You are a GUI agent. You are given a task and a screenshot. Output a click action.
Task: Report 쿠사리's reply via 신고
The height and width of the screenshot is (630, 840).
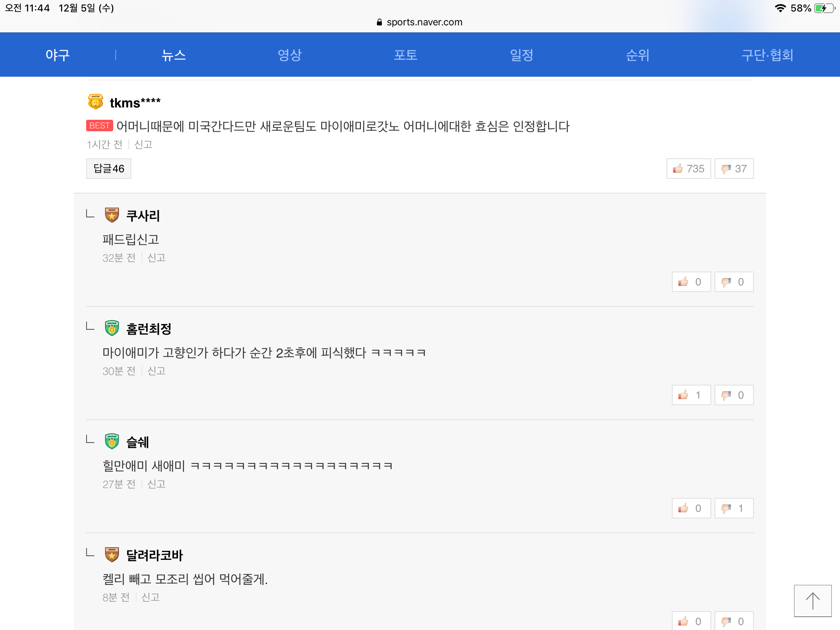point(156,258)
